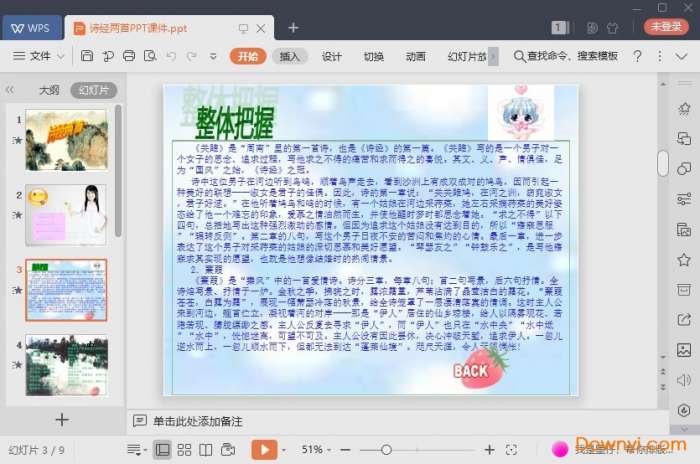700x464 pixels.
Task: Select the 幻灯片放映 ribbon tab
Action: pyautogui.click(x=467, y=56)
